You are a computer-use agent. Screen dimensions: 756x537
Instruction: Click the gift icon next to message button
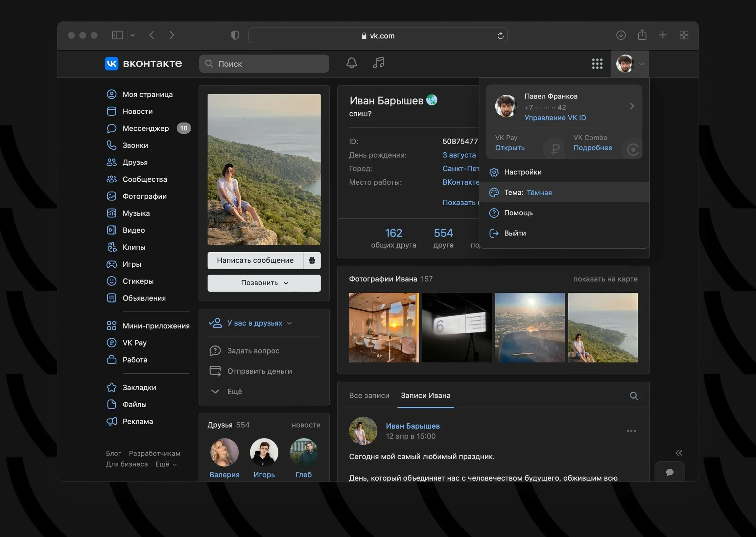tap(312, 260)
